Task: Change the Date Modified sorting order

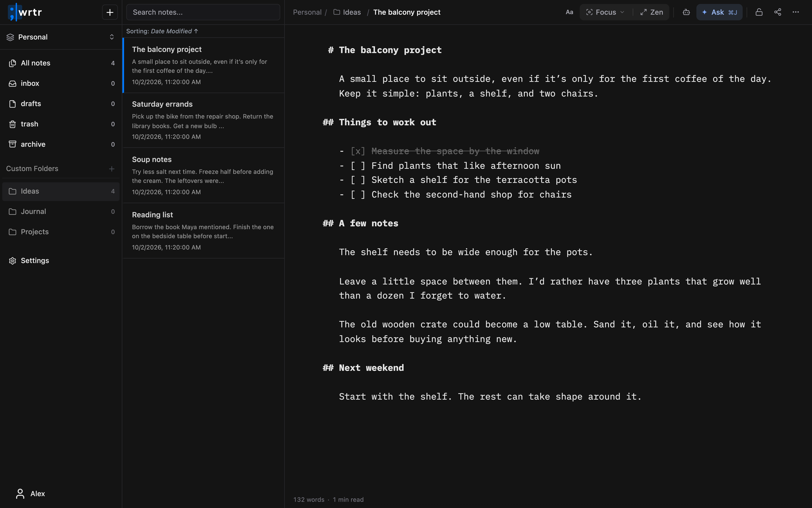Action: click(x=174, y=31)
